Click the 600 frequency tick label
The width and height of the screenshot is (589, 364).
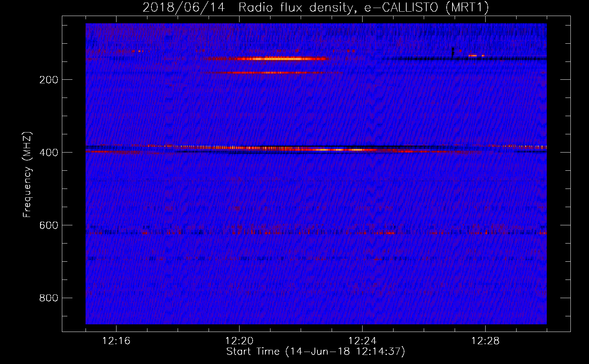point(49,225)
